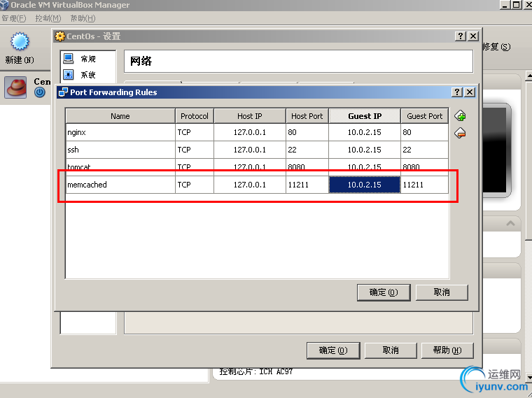Collapse the right panel section chevron
532x398 pixels.
510,223
